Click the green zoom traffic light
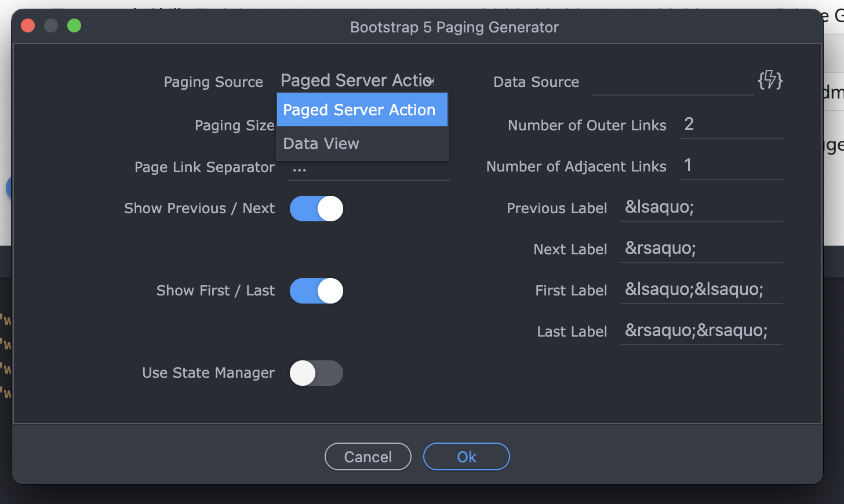 pyautogui.click(x=74, y=25)
